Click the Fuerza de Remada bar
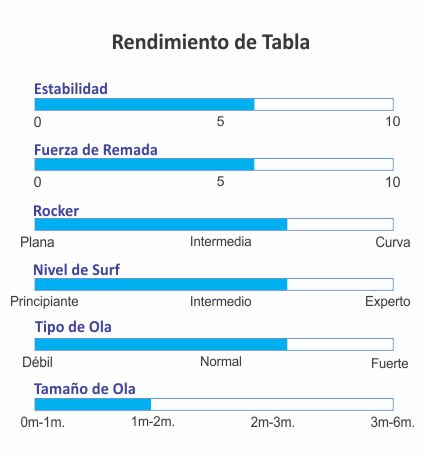The width and height of the screenshot is (429, 460). coord(214,164)
